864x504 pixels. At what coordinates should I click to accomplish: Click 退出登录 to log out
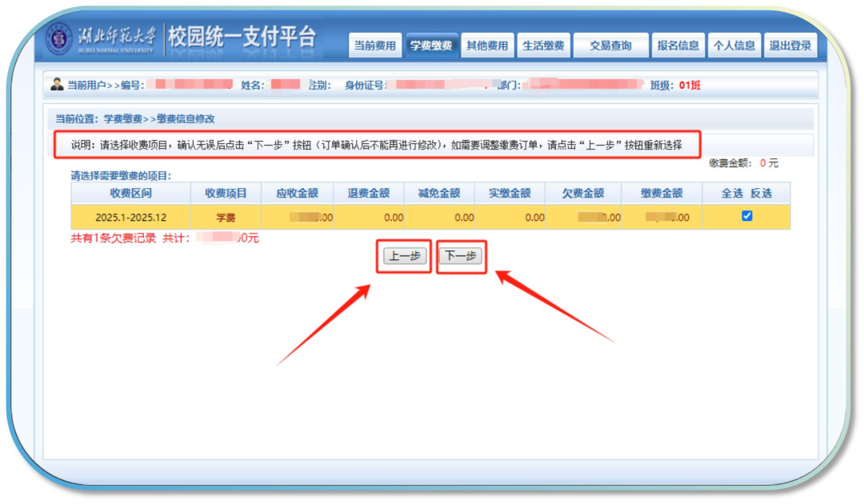click(790, 45)
